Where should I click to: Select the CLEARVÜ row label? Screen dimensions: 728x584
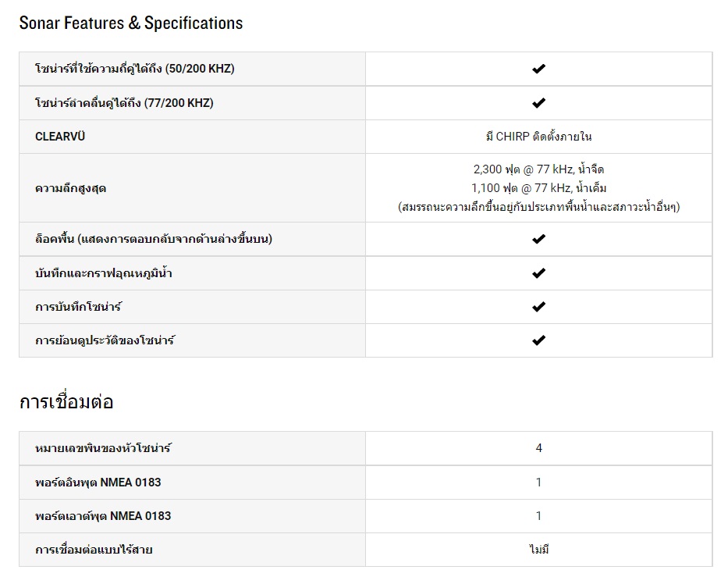click(x=60, y=137)
